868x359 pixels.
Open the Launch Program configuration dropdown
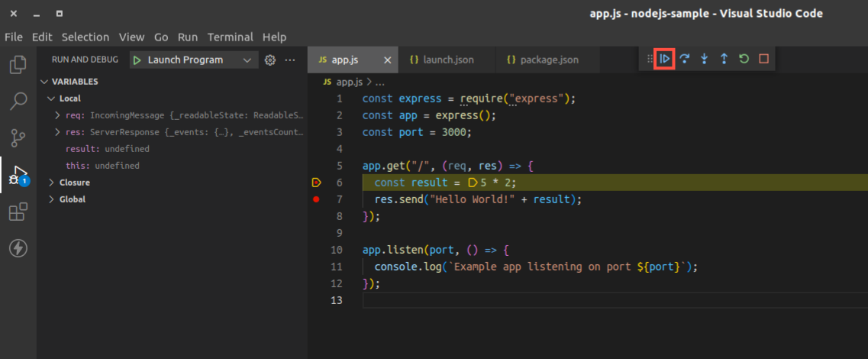[x=194, y=60]
